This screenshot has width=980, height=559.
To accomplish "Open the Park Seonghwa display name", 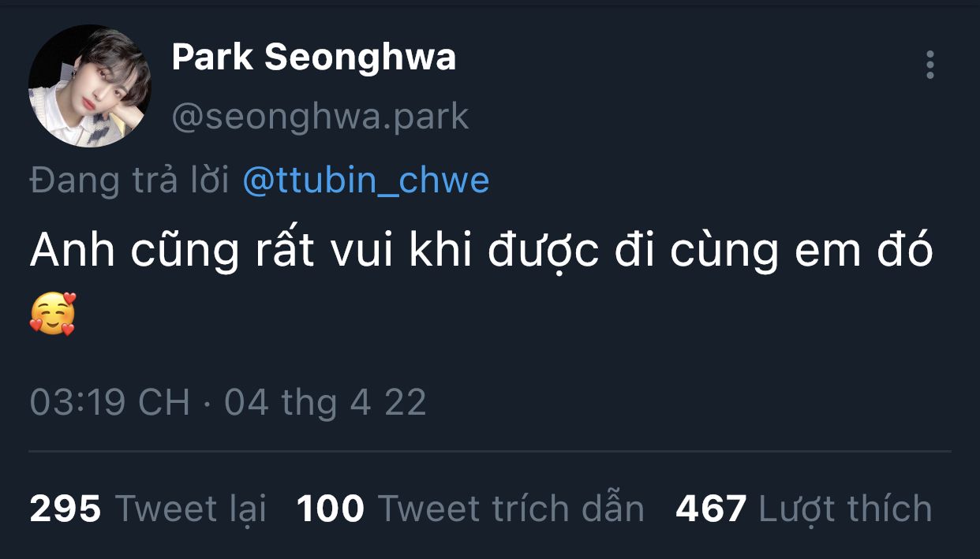I will click(x=313, y=57).
